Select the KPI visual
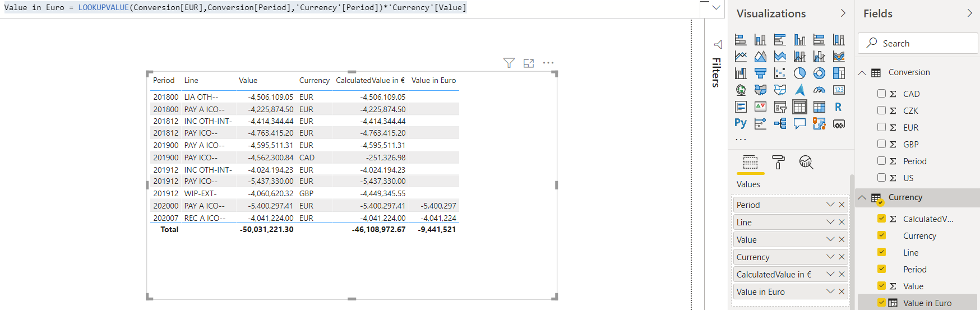The image size is (980, 310). tap(760, 107)
